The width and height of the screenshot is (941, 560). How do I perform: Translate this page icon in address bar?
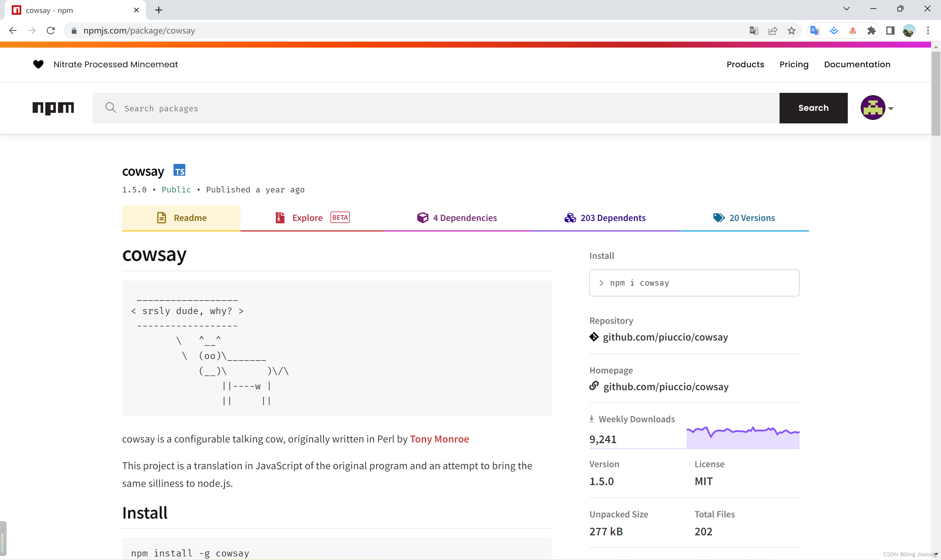coord(754,31)
